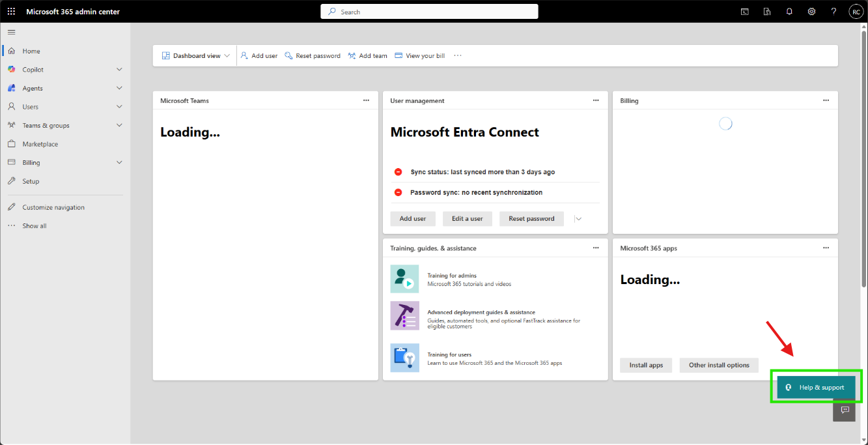Viewport: 868px width, 445px height.
Task: Open Advanced deployment guides thumbnail icon
Action: [404, 316]
